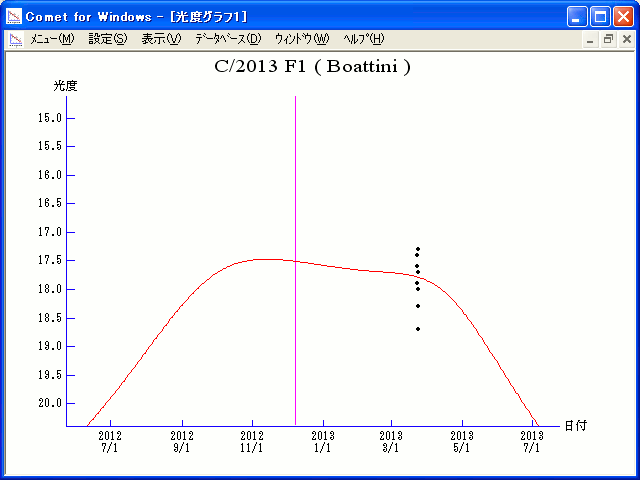Click the 19.0 magnitude tick label
The width and height of the screenshot is (640, 480).
pos(50,346)
